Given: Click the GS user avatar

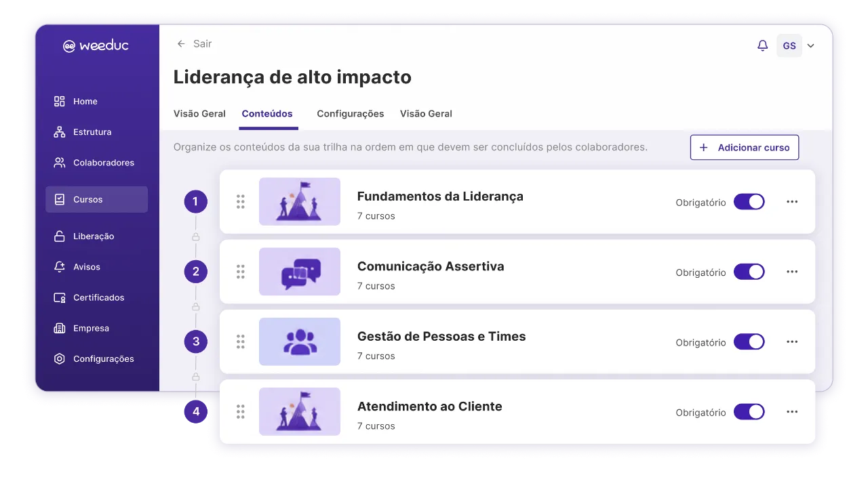Looking at the screenshot, I should (789, 45).
